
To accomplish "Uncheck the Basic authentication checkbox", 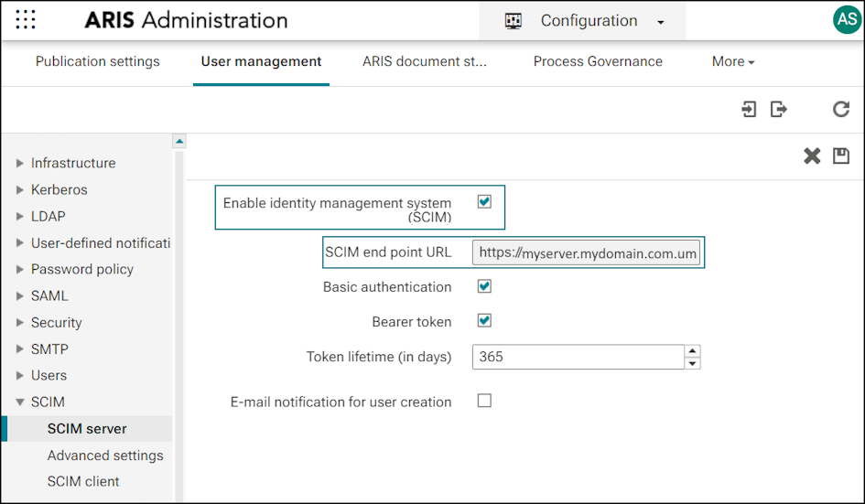I will point(484,286).
